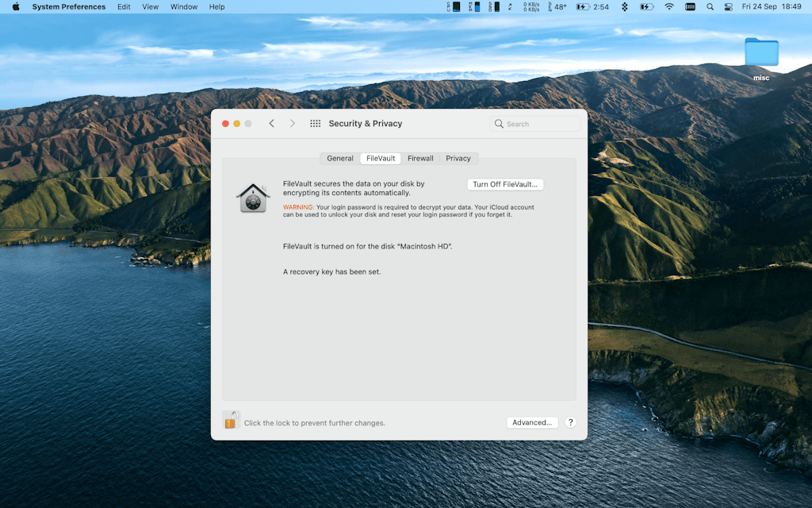Screen dimensions: 812x508
Task: Navigate back using the left chevron arrow
Action: pos(272,124)
